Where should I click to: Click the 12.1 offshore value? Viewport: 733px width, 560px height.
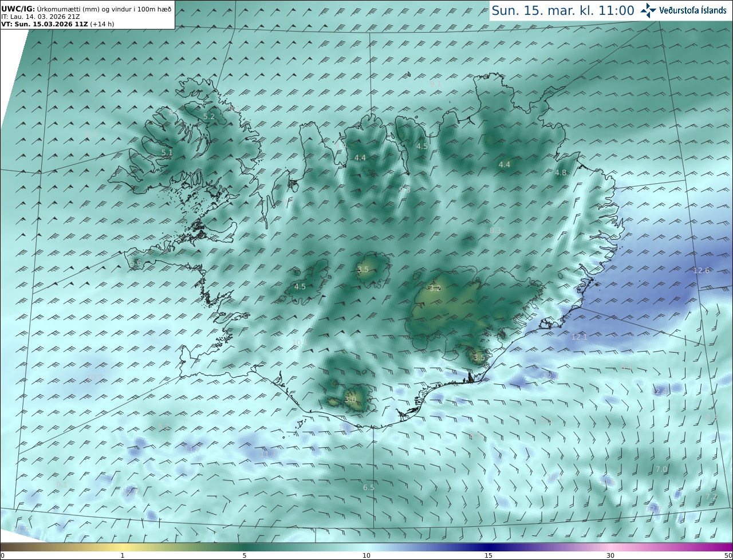tap(580, 337)
